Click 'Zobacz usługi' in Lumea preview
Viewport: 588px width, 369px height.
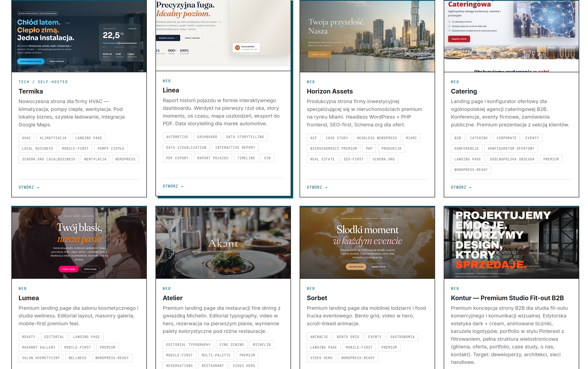pos(69,269)
